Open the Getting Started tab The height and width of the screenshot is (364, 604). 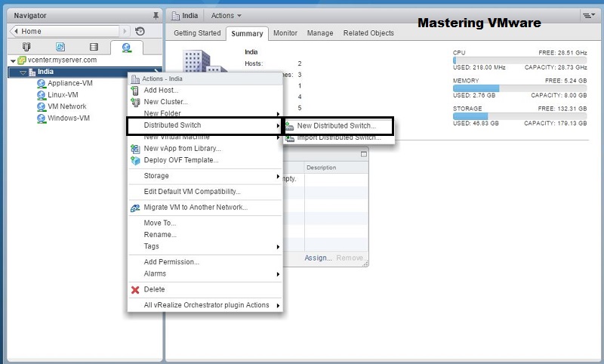point(197,33)
